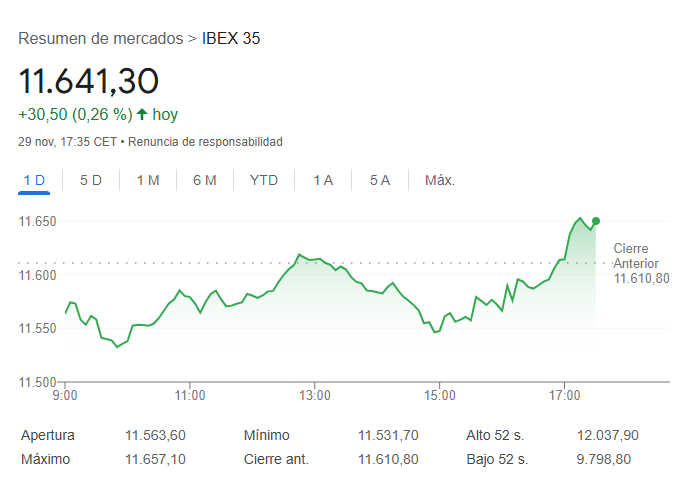Show the 1 M chart range
Viewport: 696px width, 486px height.
coord(148,180)
